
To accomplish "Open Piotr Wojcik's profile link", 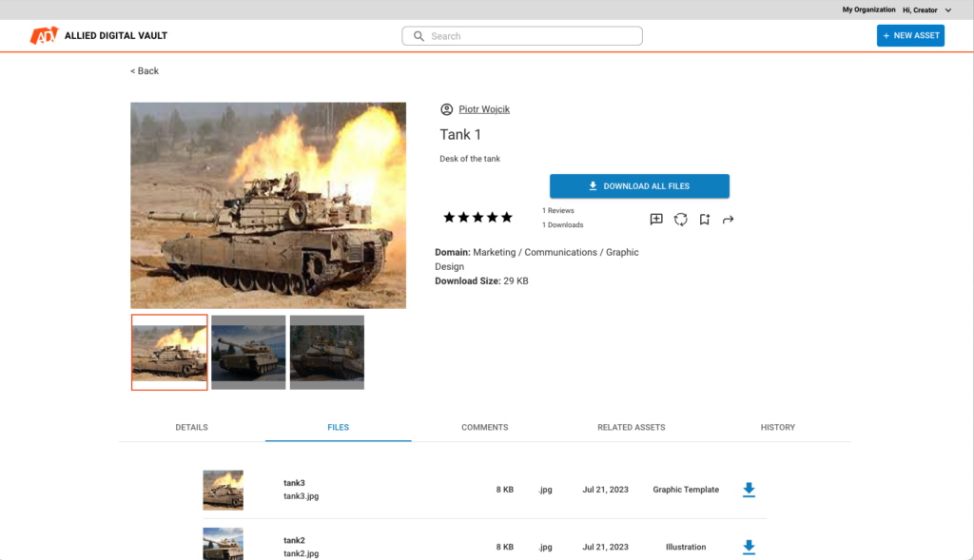I will coord(484,109).
